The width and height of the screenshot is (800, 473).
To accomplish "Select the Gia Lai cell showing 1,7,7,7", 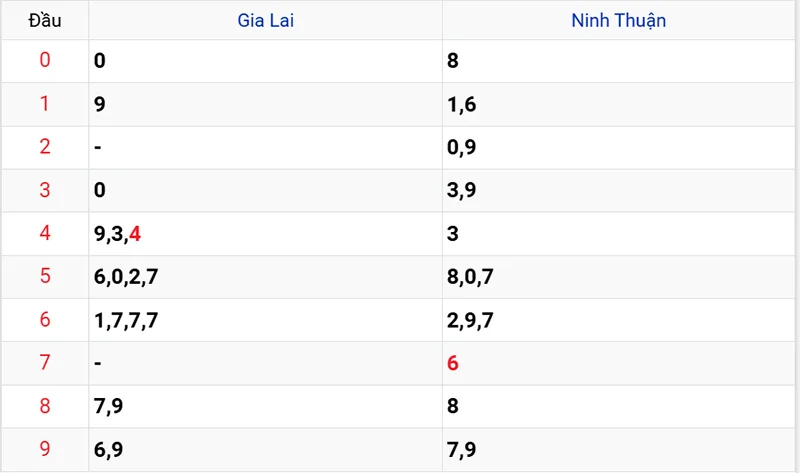I will point(126,320).
